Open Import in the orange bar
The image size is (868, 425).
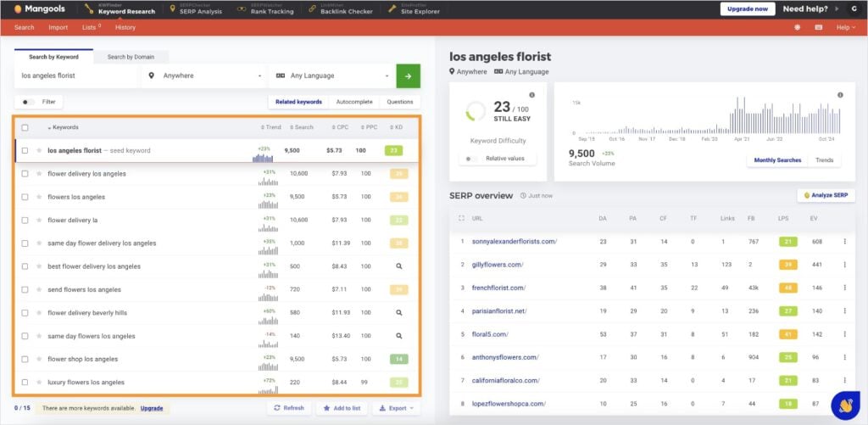coord(58,27)
